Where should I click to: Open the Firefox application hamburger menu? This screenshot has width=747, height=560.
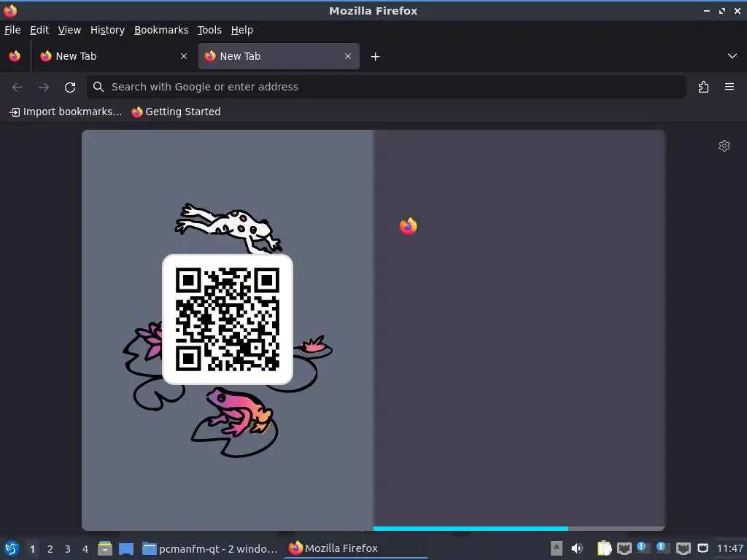(729, 87)
